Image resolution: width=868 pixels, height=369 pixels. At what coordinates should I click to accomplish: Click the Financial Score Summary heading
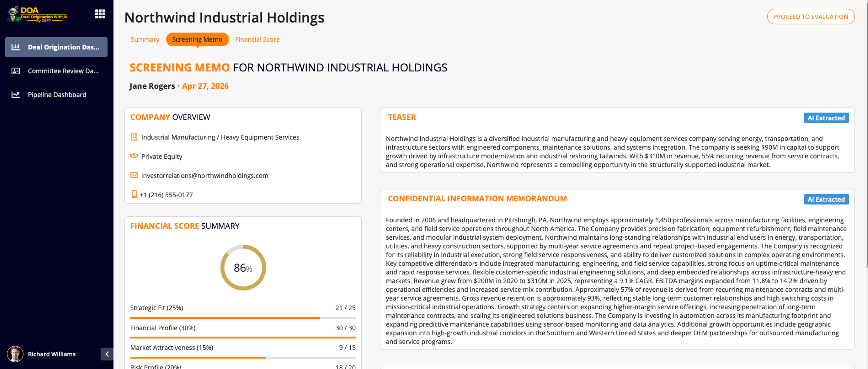click(x=185, y=226)
